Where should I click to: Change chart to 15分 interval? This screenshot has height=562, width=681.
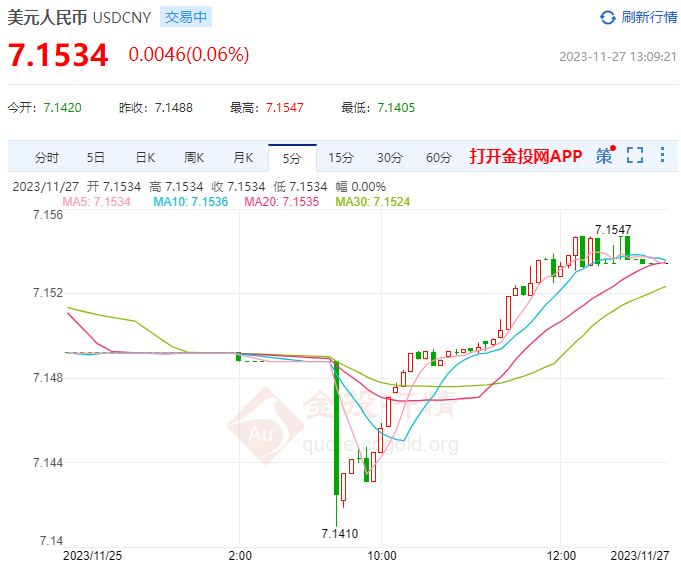341,157
